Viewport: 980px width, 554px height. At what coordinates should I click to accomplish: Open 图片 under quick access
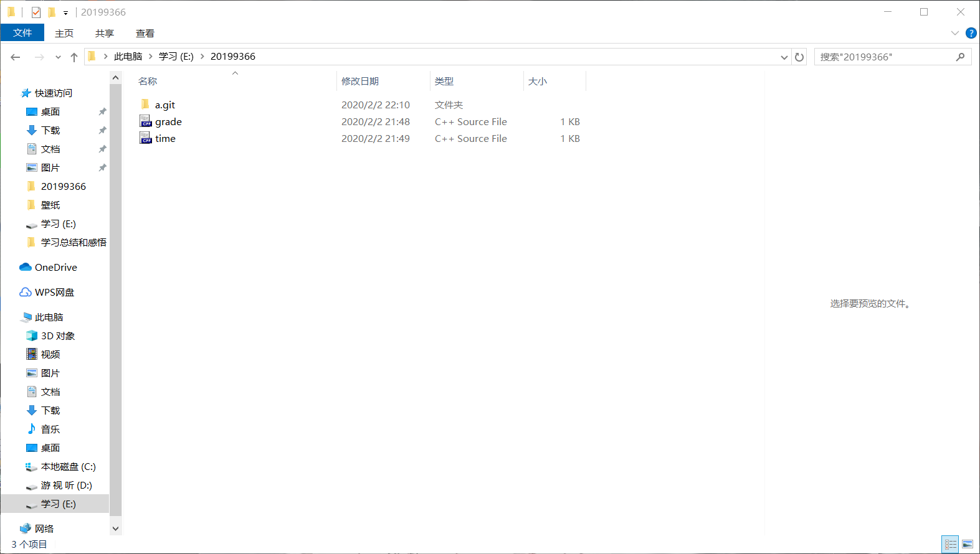pyautogui.click(x=50, y=168)
